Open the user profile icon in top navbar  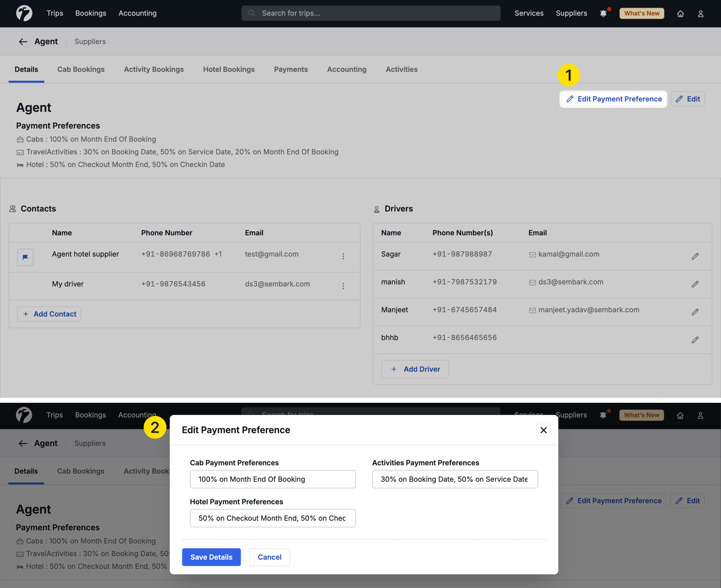pyautogui.click(x=701, y=14)
